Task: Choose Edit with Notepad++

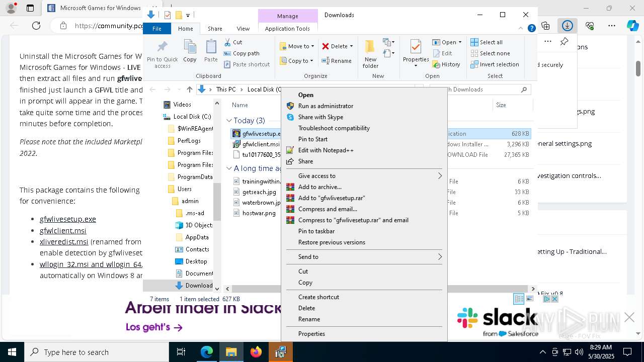Action: click(364, 150)
